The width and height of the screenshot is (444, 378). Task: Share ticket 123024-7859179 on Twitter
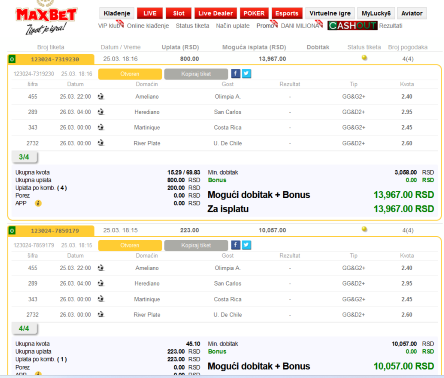point(246,245)
